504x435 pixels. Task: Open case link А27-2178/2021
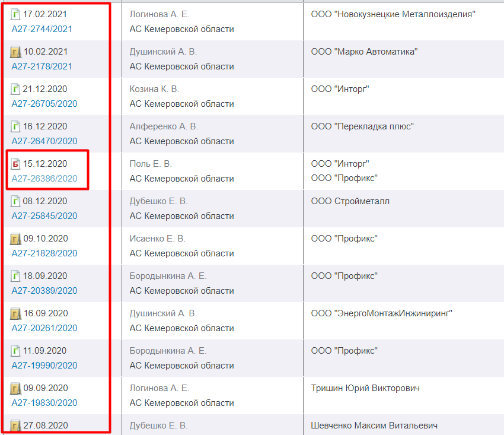point(42,66)
